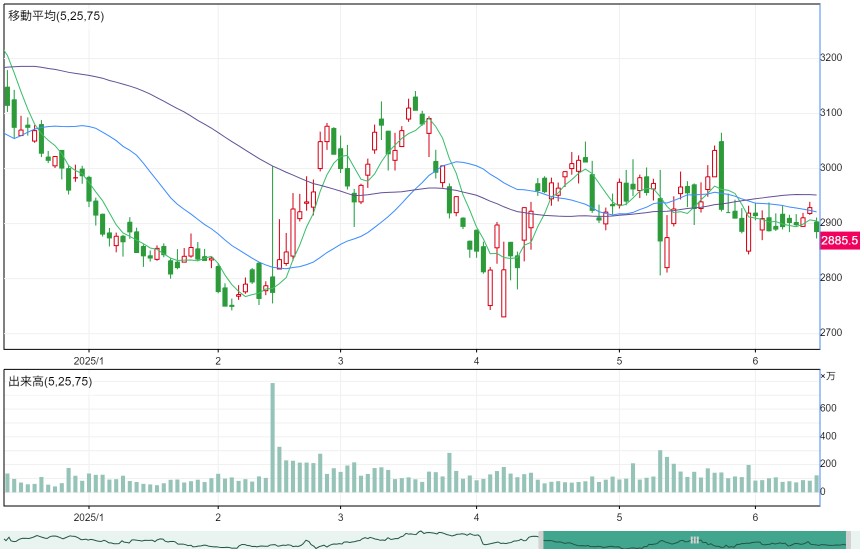Click the pink 2885.5 current price tag
Image resolution: width=864 pixels, height=553 pixels.
pyautogui.click(x=839, y=241)
